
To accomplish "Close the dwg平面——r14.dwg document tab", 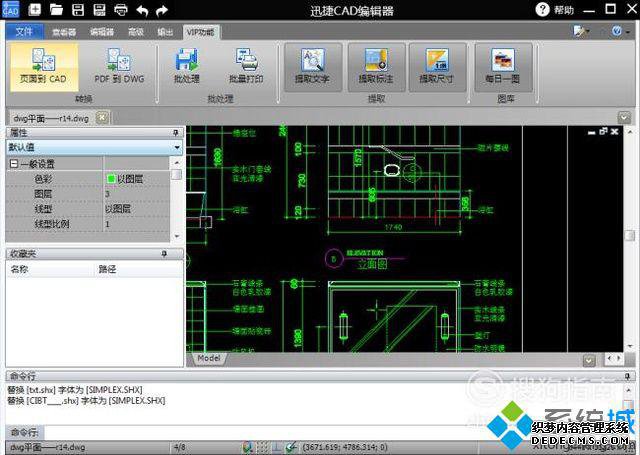I will [102, 118].
